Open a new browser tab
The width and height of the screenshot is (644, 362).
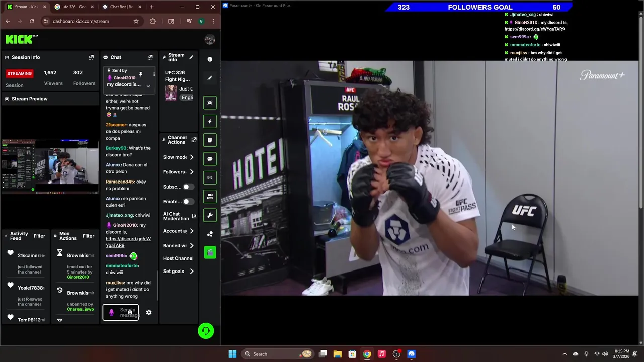152,7
